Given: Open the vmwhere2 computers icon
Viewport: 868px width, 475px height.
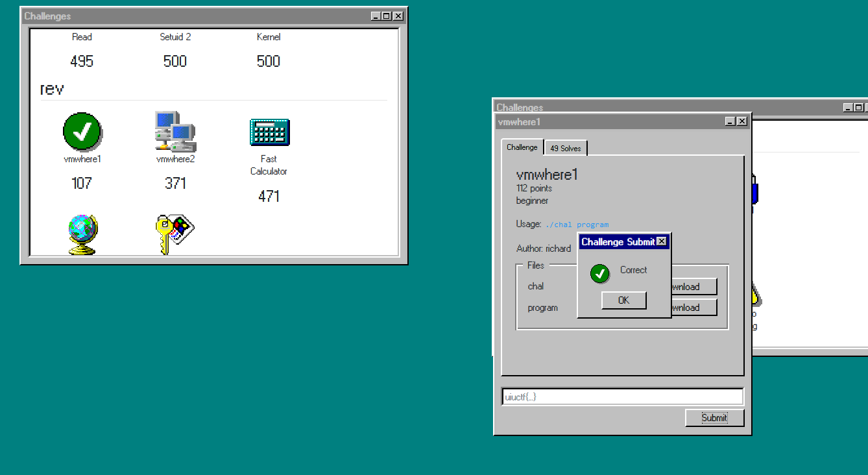Looking at the screenshot, I should 175,131.
